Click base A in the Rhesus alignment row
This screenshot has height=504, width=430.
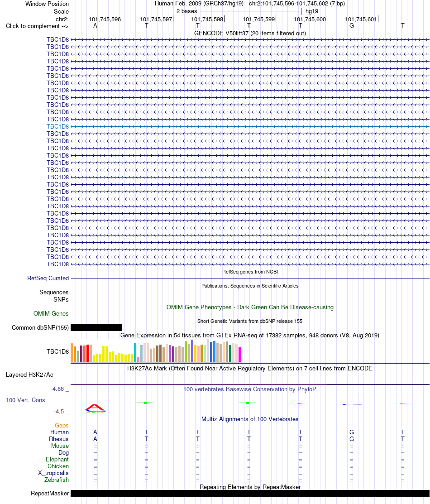tap(95, 439)
